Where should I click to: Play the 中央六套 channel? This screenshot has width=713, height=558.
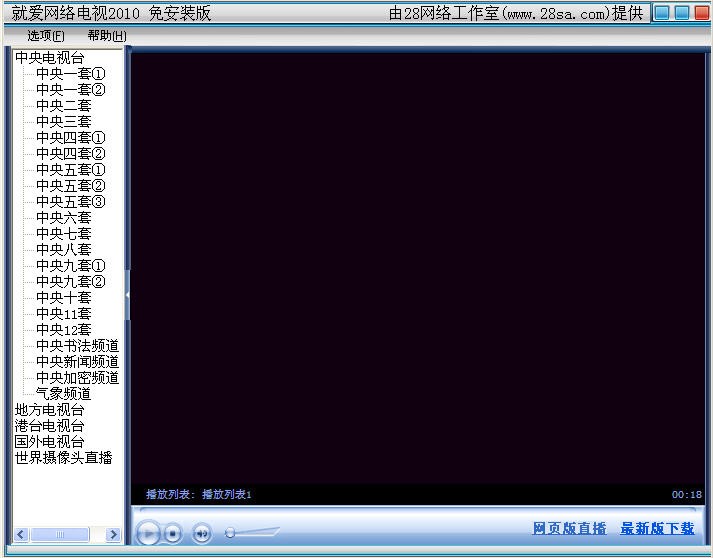pos(64,217)
